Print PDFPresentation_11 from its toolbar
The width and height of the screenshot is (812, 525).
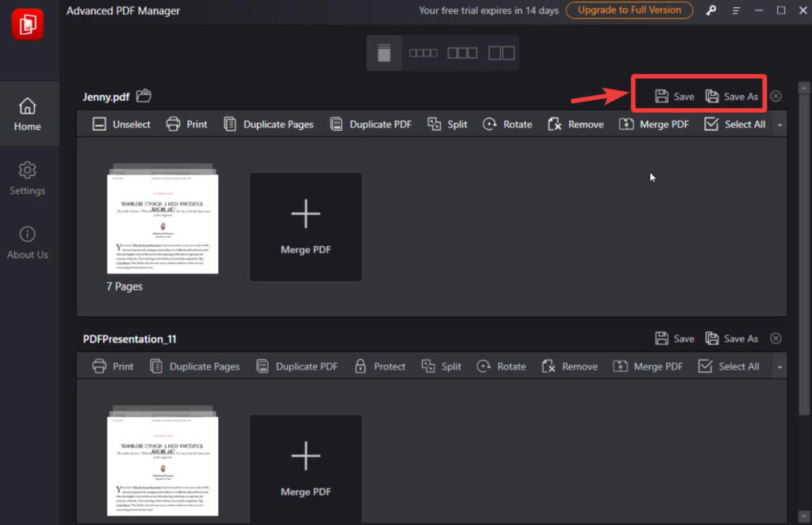pos(113,366)
